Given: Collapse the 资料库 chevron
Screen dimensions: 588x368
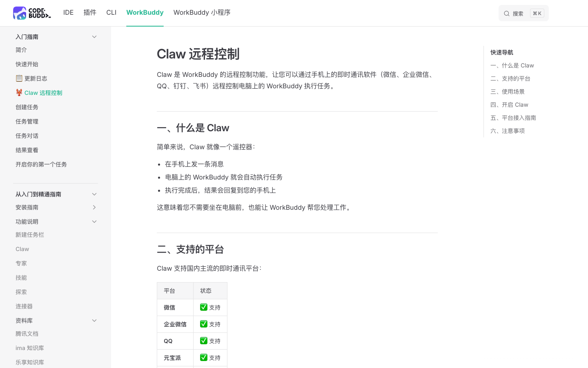Looking at the screenshot, I should tap(94, 321).
